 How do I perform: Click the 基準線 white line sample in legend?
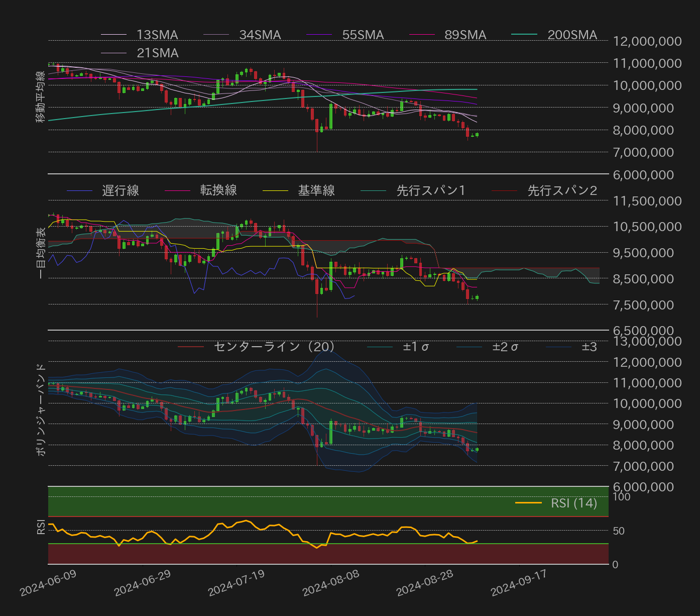click(x=275, y=190)
